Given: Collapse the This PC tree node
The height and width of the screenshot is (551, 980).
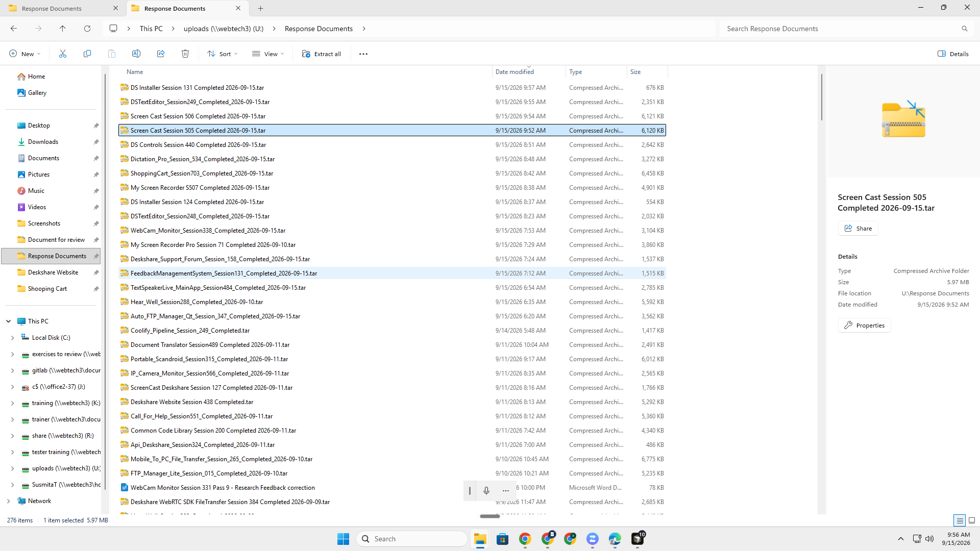Looking at the screenshot, I should (x=9, y=321).
